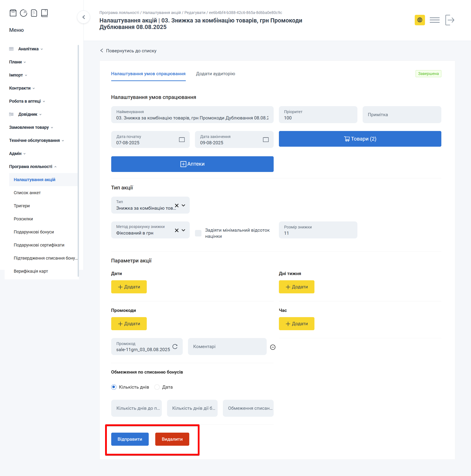This screenshot has width=471, height=476.
Task: Open the Тип promotion type dropdown
Action: coord(183,205)
